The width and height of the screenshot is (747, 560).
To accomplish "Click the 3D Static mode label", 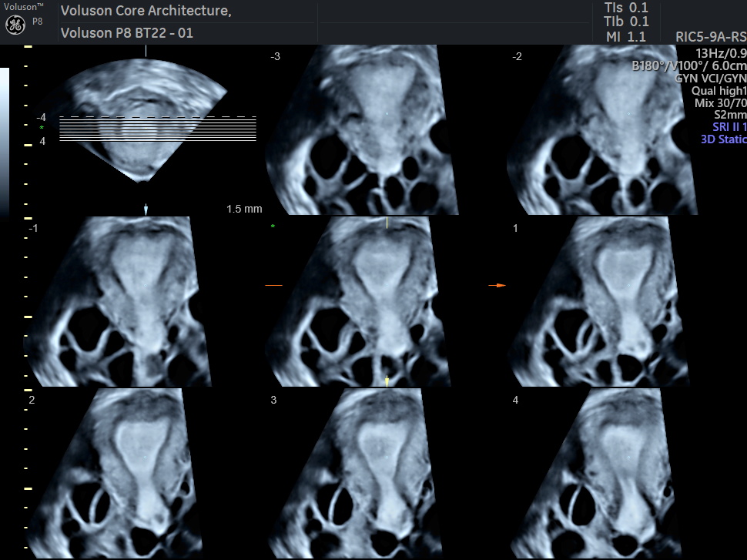I will [x=723, y=139].
